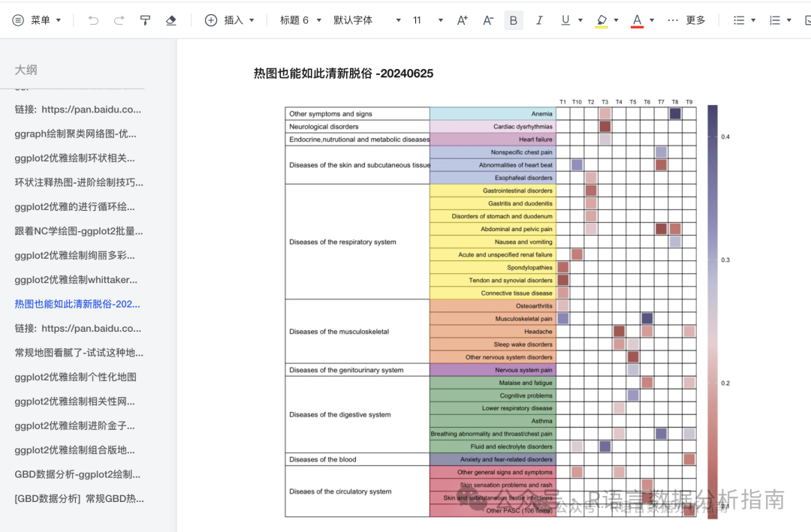This screenshot has height=532, width=811.
Task: Open outline item ggplot2优雅绘制个性化地图
Action: coord(76,377)
